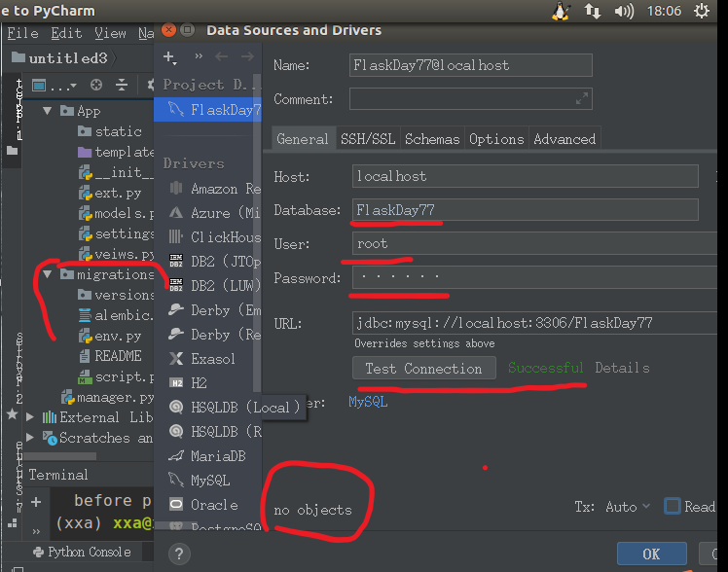Click the Name input field
Image resolution: width=728 pixels, height=572 pixels.
click(471, 65)
